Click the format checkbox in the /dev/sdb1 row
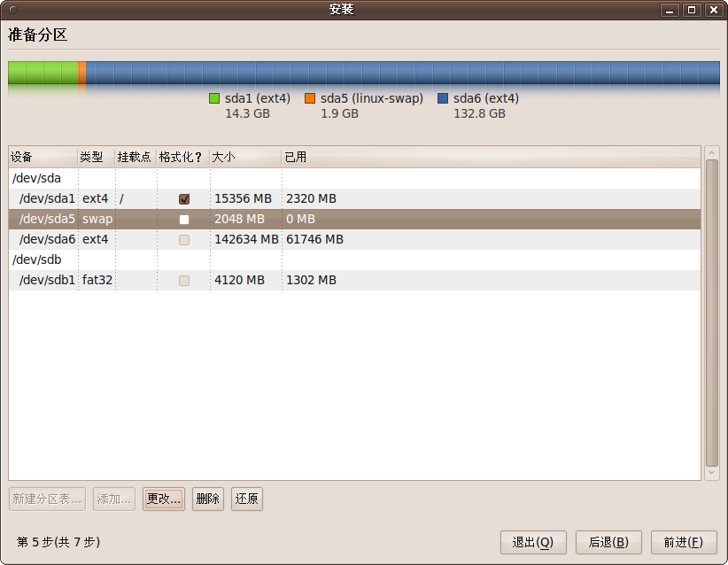 [x=184, y=281]
